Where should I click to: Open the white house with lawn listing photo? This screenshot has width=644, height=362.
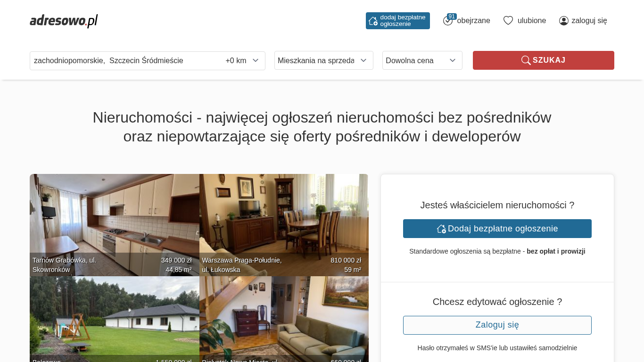pos(115,319)
